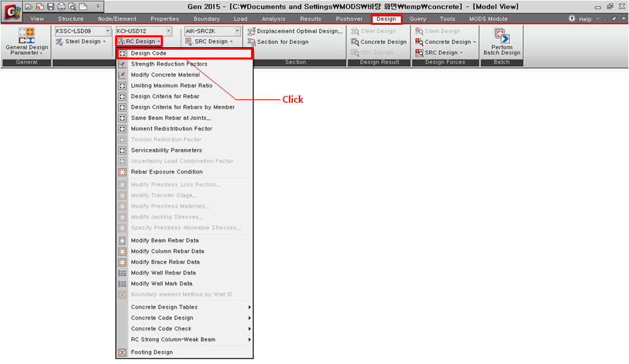This screenshot has width=629, height=364.
Task: Open the AIK-SRC2K code dropdown
Action: pyautogui.click(x=237, y=31)
